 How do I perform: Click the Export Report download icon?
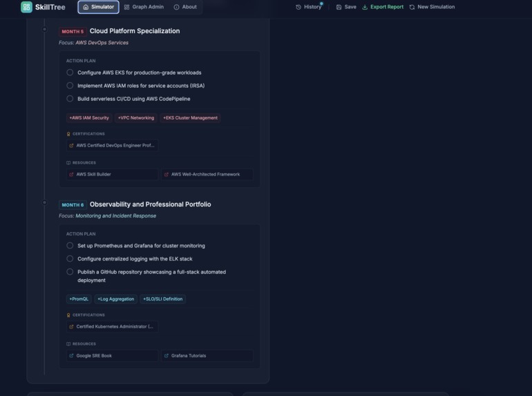pos(365,7)
